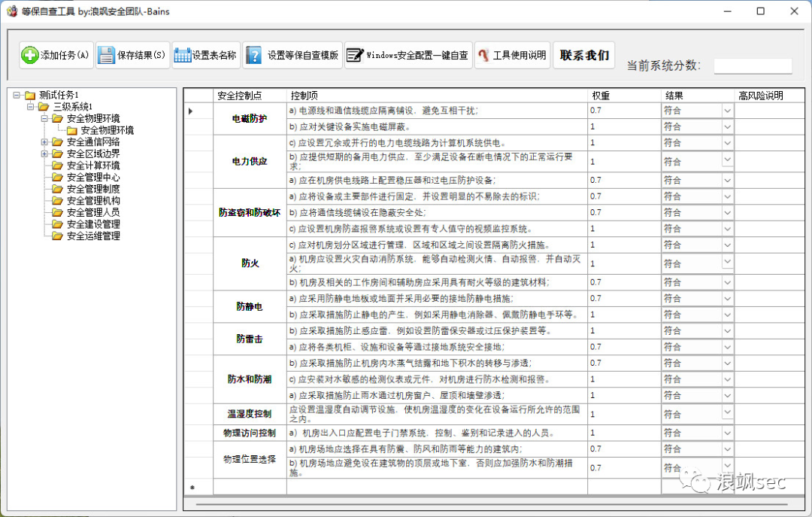Viewport: 812px width, 517px height.
Task: Expand the 安全通信网络 tree node
Action: 44,141
